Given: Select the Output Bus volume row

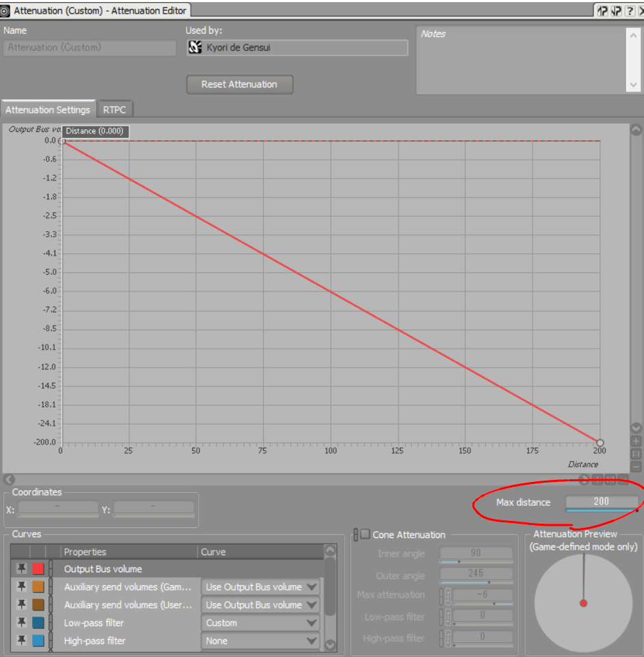Looking at the screenshot, I should tap(167, 569).
